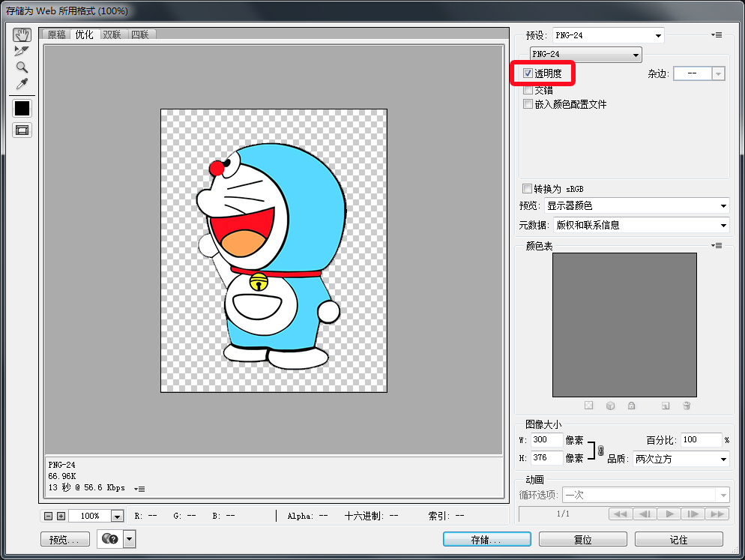Click the black eyedropper color swatch
This screenshot has width=745, height=560.
(22, 109)
